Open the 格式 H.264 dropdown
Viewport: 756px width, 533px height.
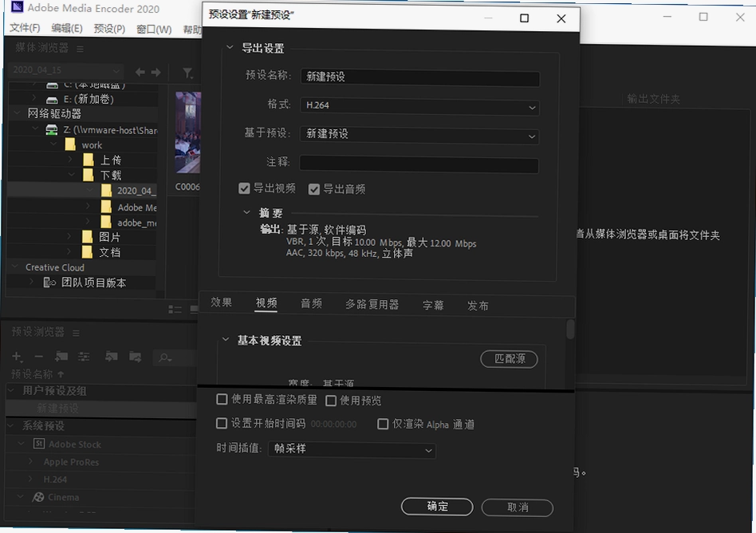pos(419,106)
